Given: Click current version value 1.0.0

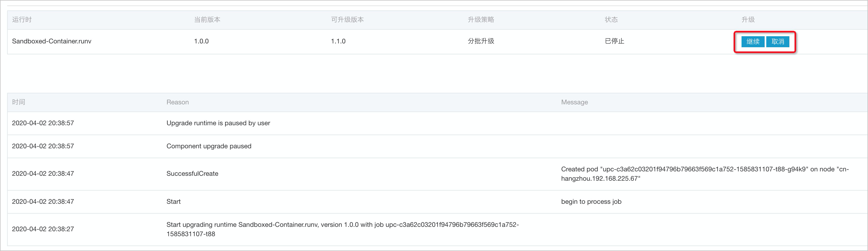Looking at the screenshot, I should point(201,41).
